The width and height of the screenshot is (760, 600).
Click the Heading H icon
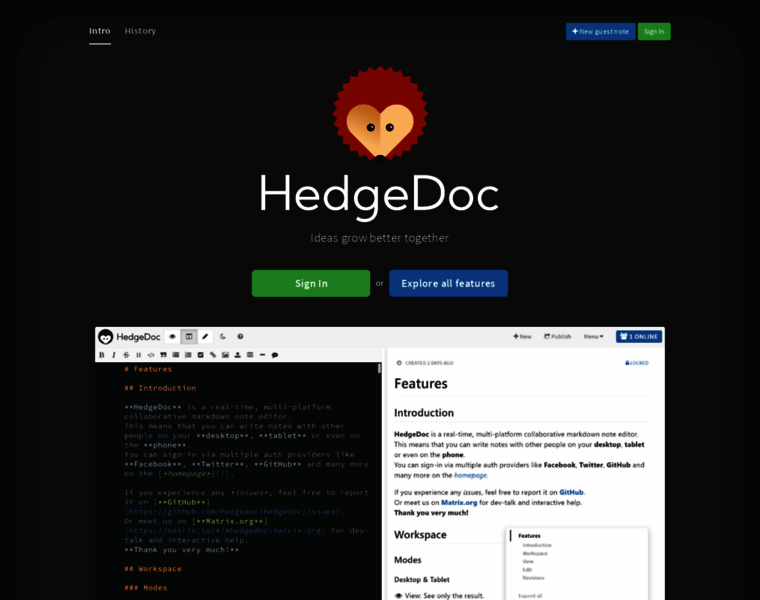[139, 355]
